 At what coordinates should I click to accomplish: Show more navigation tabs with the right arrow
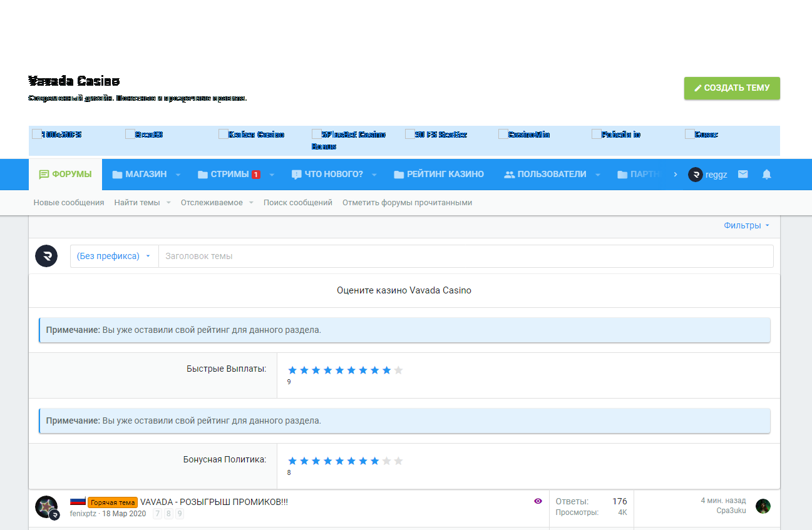[675, 175]
